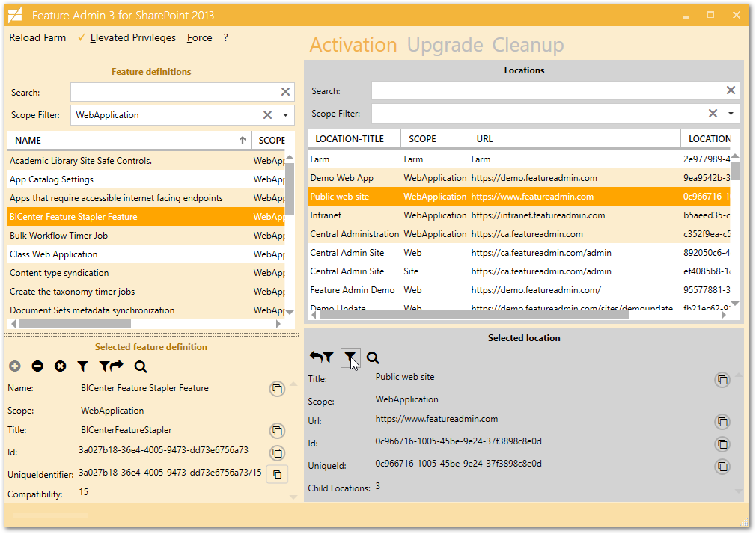This screenshot has height=534, width=756.
Task: Open the question mark help menu
Action: pos(225,37)
